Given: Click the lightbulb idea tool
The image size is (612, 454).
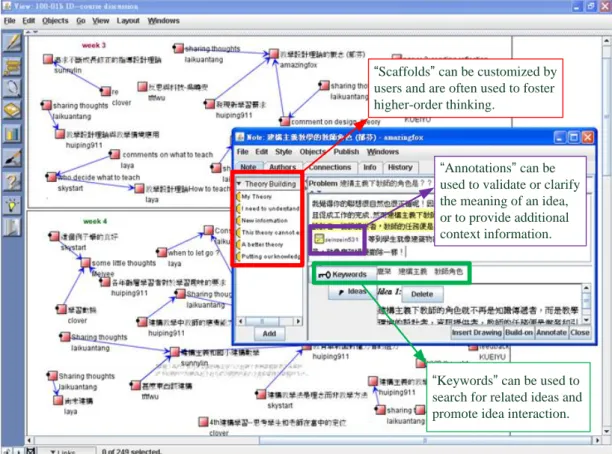Looking at the screenshot, I should pyautogui.click(x=12, y=205).
